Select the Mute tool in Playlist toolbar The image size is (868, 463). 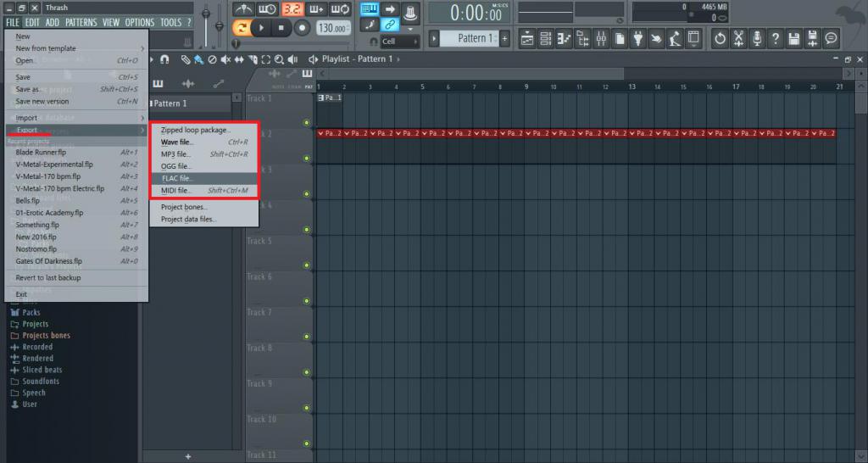[x=225, y=59]
